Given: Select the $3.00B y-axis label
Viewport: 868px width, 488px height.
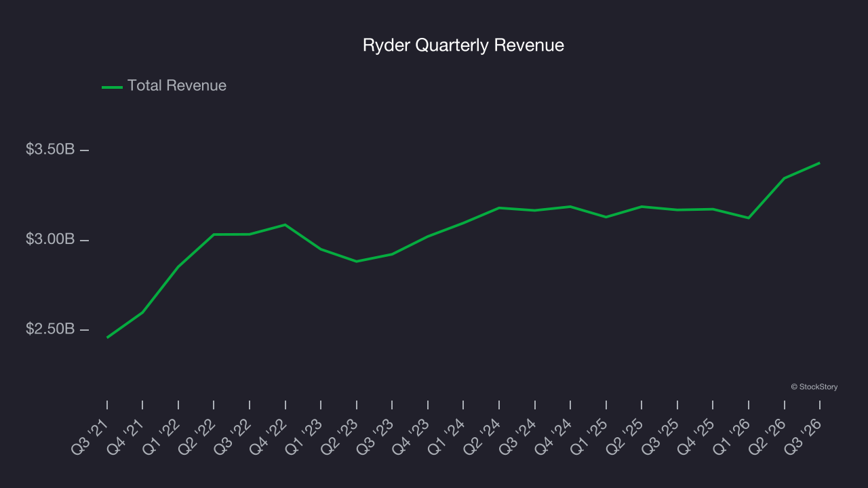Looking at the screenshot, I should click(50, 240).
